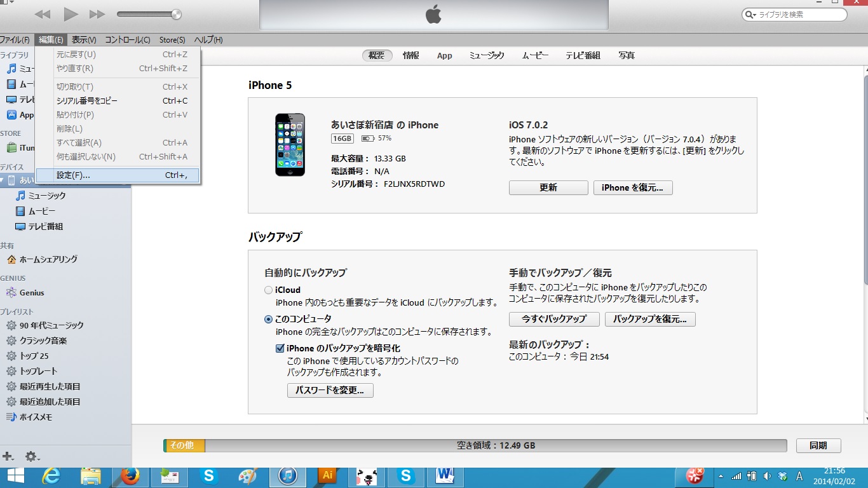The width and height of the screenshot is (868, 488).
Task: Click the バックアップを復元... button
Action: [x=650, y=319]
